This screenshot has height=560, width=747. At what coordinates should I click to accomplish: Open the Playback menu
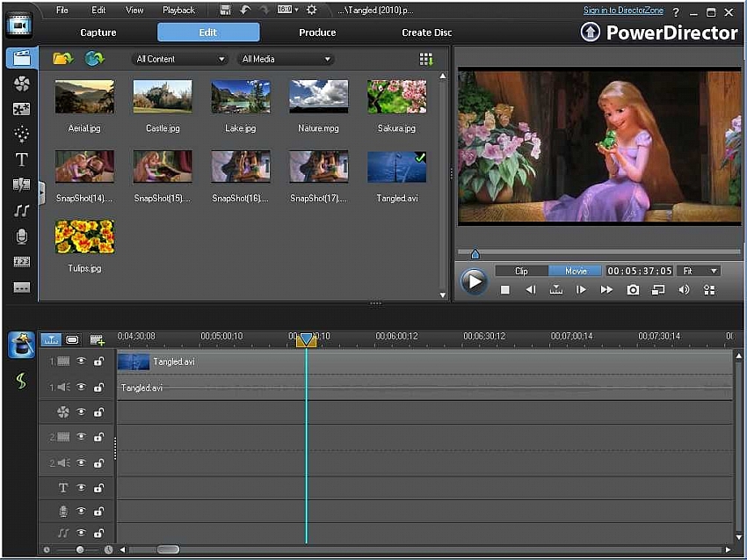178,11
